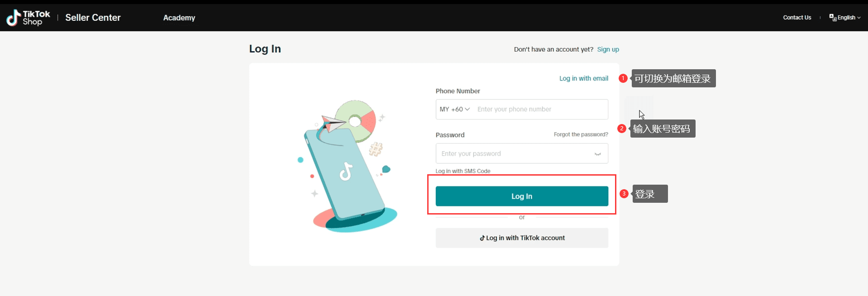
Task: Click red annotation marker number 3
Action: [x=624, y=194]
